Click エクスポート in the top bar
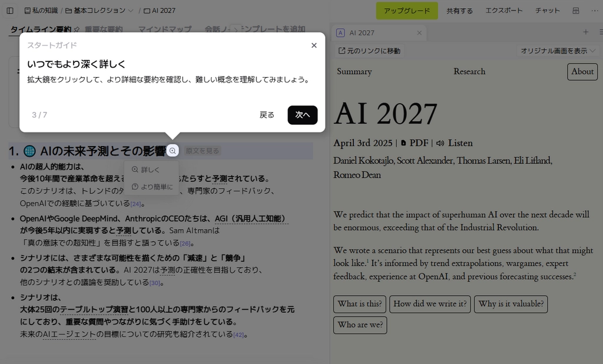 click(503, 11)
